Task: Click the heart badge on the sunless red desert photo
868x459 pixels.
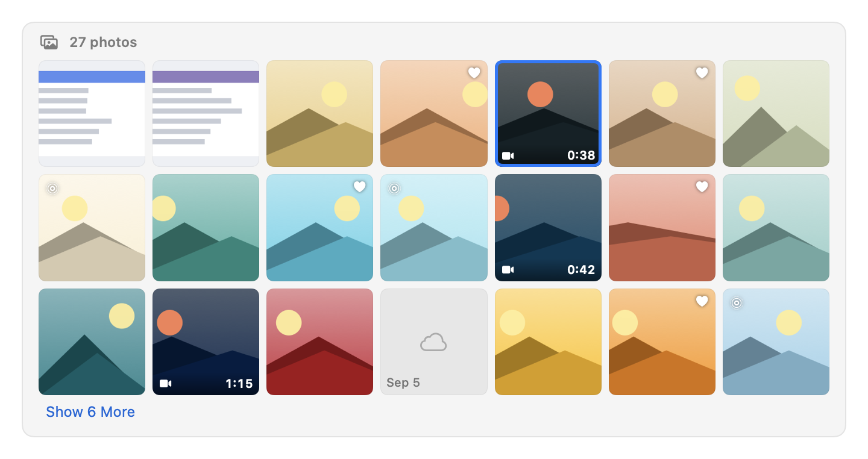Action: [x=702, y=187]
